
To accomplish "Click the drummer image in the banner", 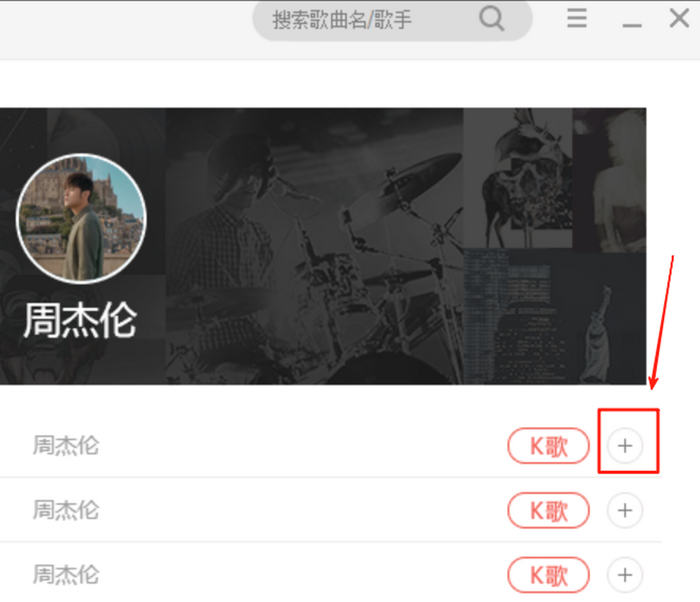I will pos(315,246).
